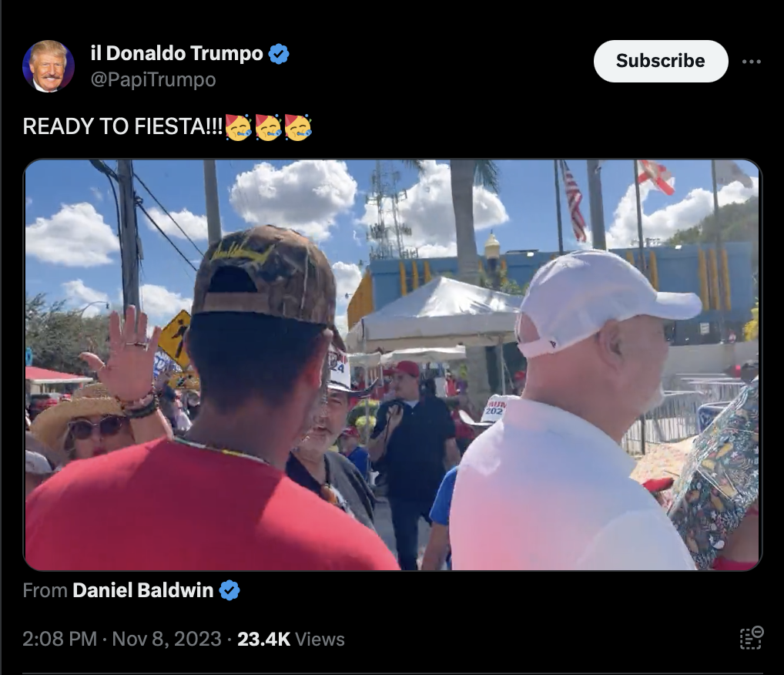Screen dimensions: 784x675
Task: Click the il Donaldo Trumpo profile avatar
Action: (x=49, y=66)
